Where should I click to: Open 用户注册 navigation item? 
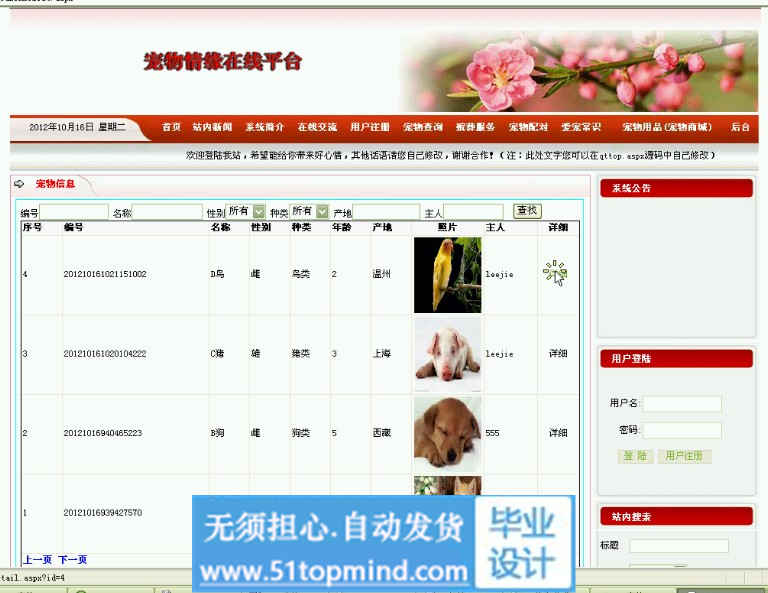coord(370,127)
